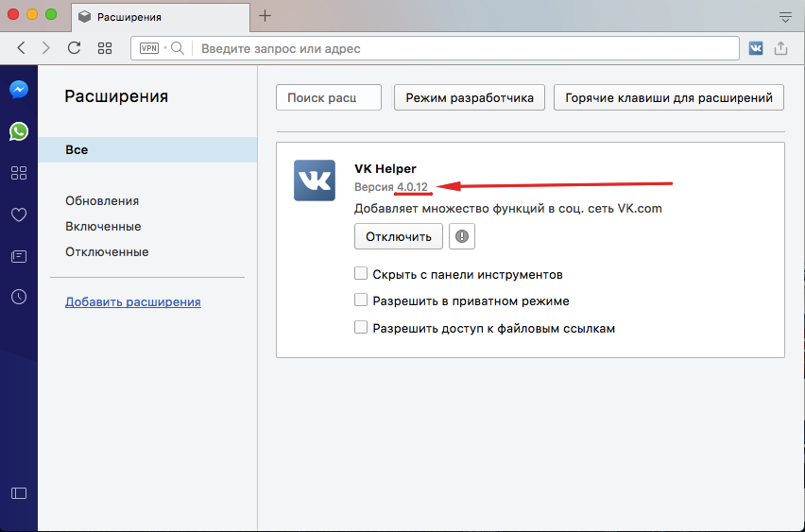Open the tab menu at top right
The width and height of the screenshot is (805, 532).
click(785, 16)
